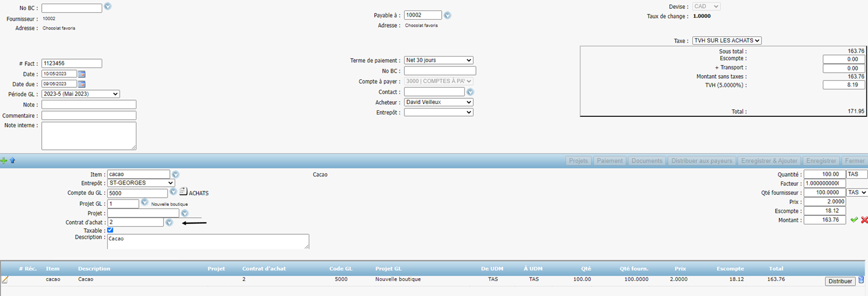Click the notepad icon beside Compte du GL
The height and width of the screenshot is (296, 868).
[183, 192]
